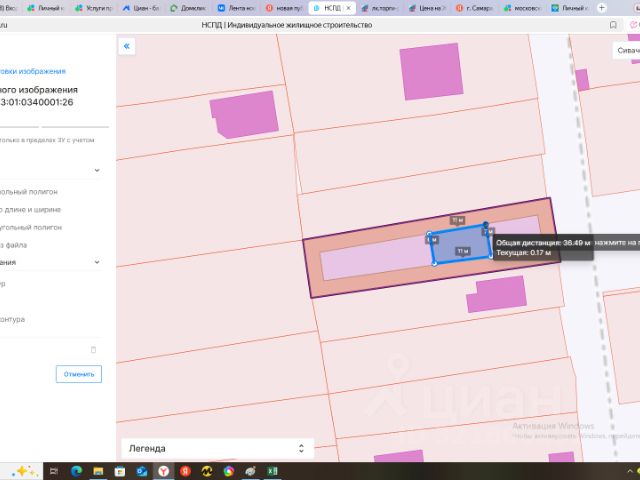Collapse the section chevron below 'из файла'
The image size is (640, 480).
coord(97,262)
